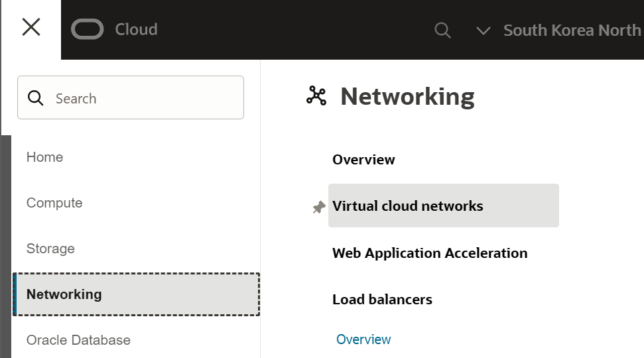Click the Load balancers heading
This screenshot has width=644, height=358.
pyautogui.click(x=382, y=299)
